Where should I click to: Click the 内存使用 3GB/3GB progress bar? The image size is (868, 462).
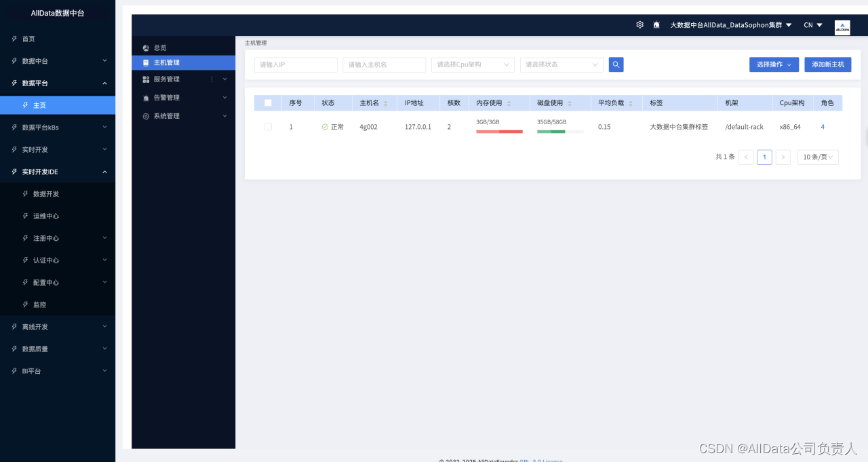(499, 132)
